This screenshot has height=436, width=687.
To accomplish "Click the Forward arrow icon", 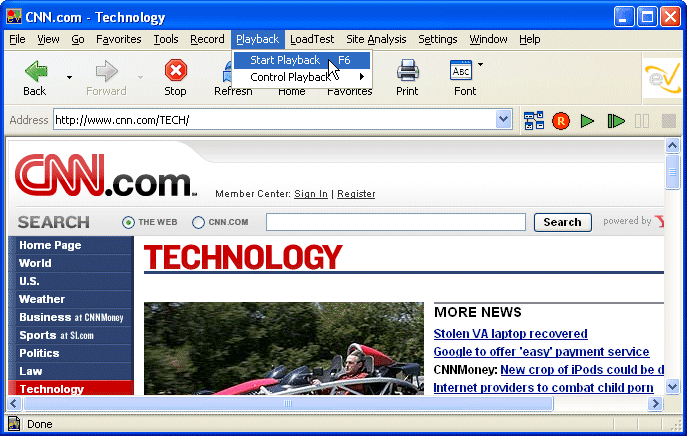I will (106, 71).
